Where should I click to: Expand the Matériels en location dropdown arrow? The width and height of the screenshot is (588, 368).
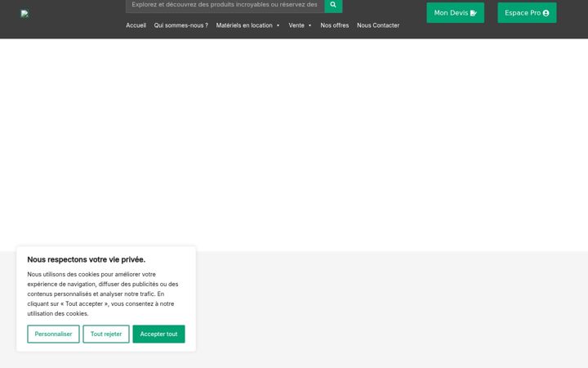(x=278, y=25)
